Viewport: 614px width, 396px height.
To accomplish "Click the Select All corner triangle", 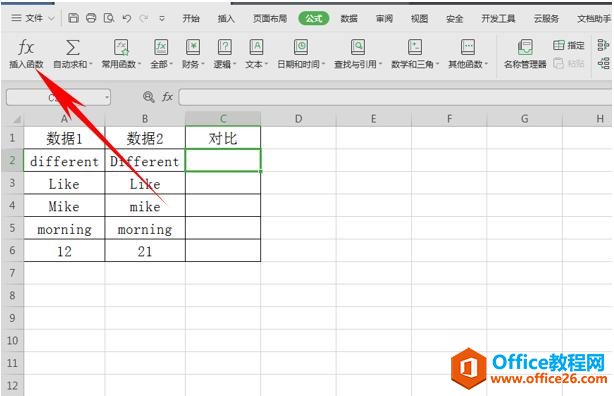I will (x=17, y=119).
